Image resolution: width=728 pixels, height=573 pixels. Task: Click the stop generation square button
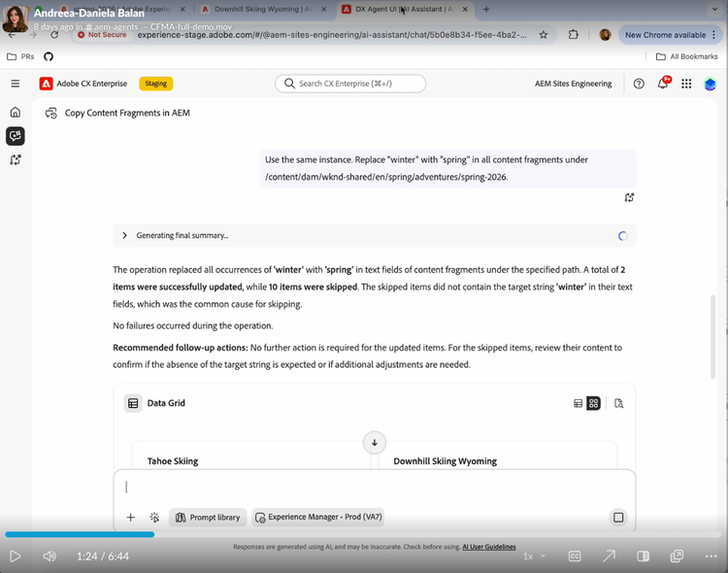point(618,518)
